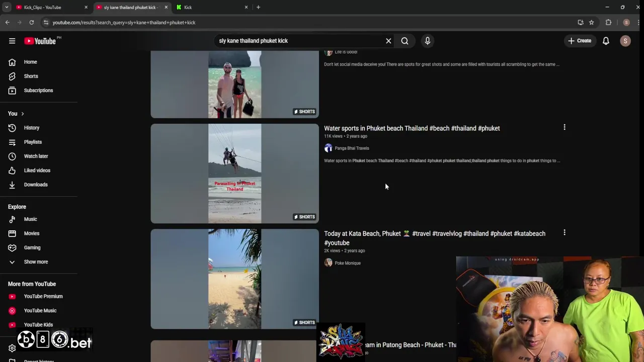This screenshot has width=644, height=362.
Task: Bookmark this page with the star
Action: coord(591,22)
